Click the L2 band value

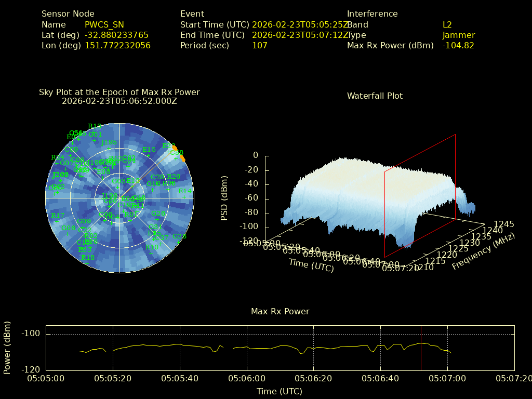click(x=447, y=24)
